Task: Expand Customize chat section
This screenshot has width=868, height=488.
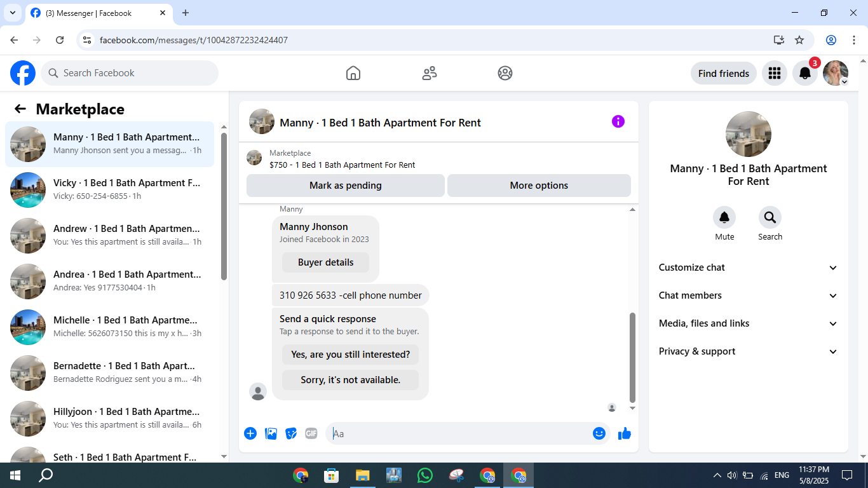Action: coord(749,268)
